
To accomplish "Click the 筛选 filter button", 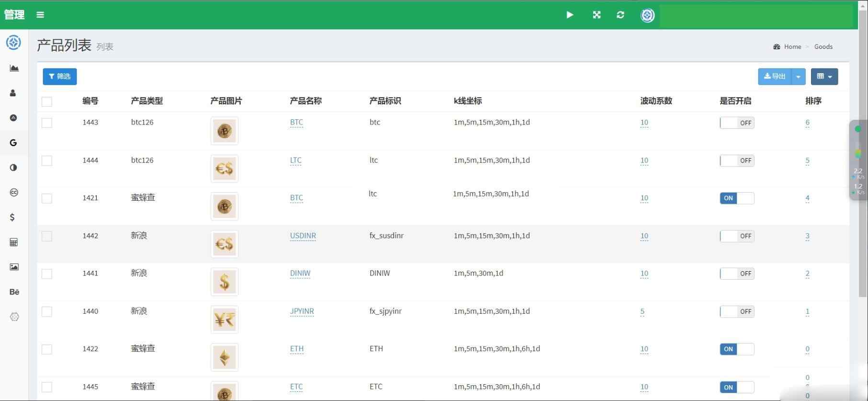I will [60, 77].
